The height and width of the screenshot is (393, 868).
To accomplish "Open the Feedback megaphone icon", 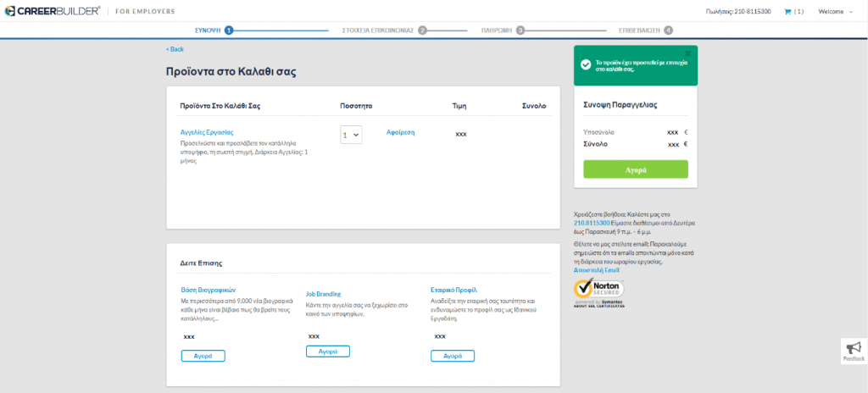I will point(854,348).
